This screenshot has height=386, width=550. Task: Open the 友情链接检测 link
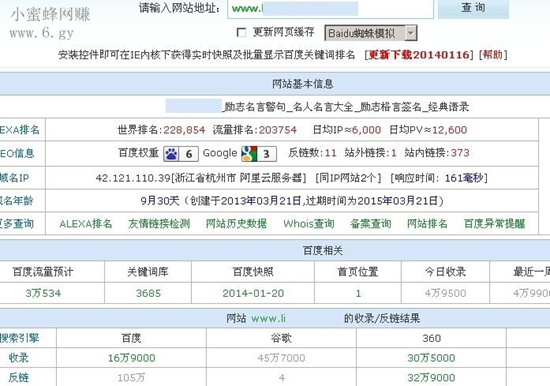coord(159,224)
